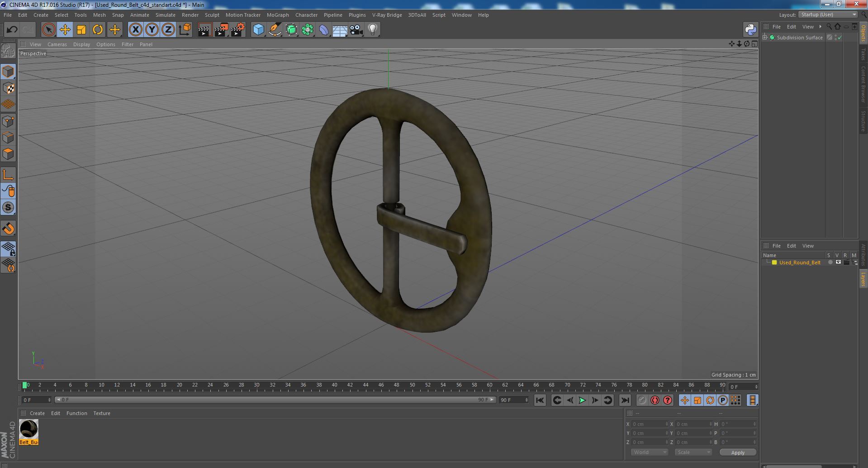
Task: Click the coordinate system icon
Action: (185, 30)
